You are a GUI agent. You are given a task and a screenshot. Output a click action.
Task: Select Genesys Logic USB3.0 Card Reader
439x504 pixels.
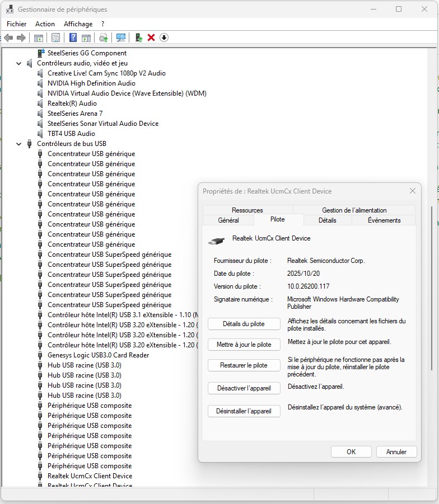[x=98, y=355]
